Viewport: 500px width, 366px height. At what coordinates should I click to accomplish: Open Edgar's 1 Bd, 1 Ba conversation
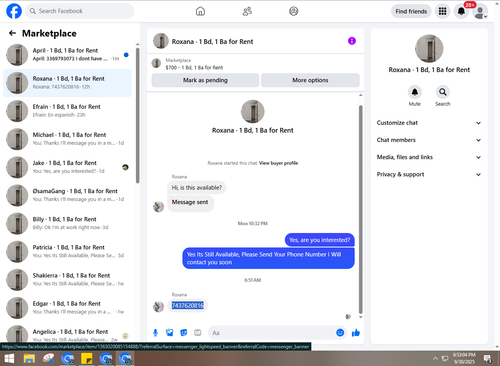click(67, 308)
